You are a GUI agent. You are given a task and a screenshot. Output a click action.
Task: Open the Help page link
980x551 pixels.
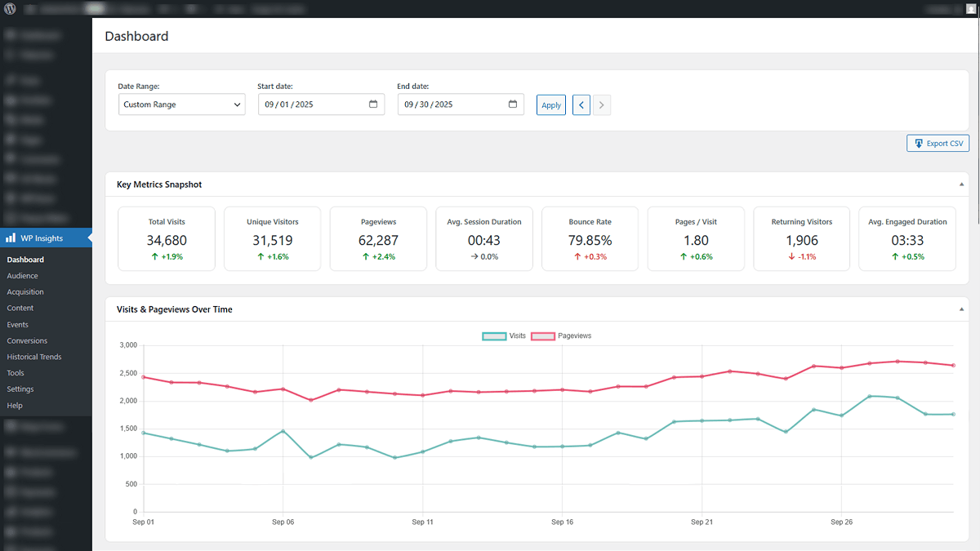pos(15,405)
